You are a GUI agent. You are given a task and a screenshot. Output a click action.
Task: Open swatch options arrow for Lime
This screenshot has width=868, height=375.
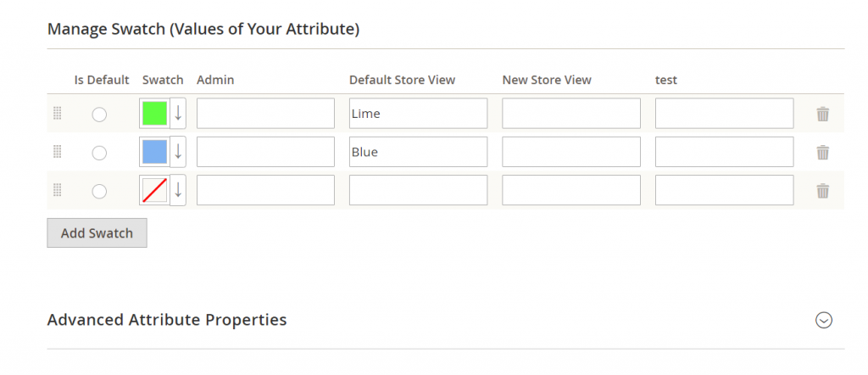[x=178, y=114]
